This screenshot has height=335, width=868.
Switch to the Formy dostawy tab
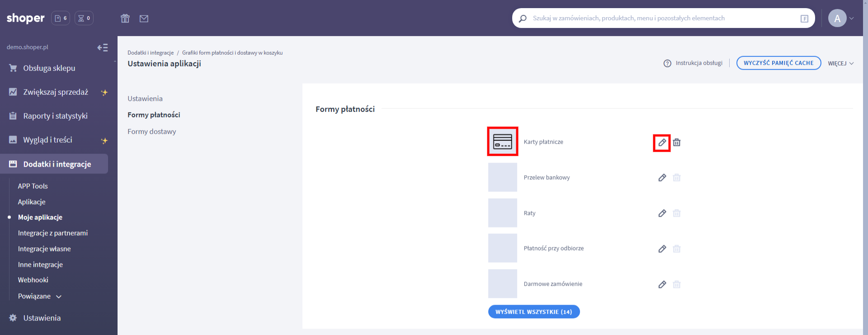(151, 131)
